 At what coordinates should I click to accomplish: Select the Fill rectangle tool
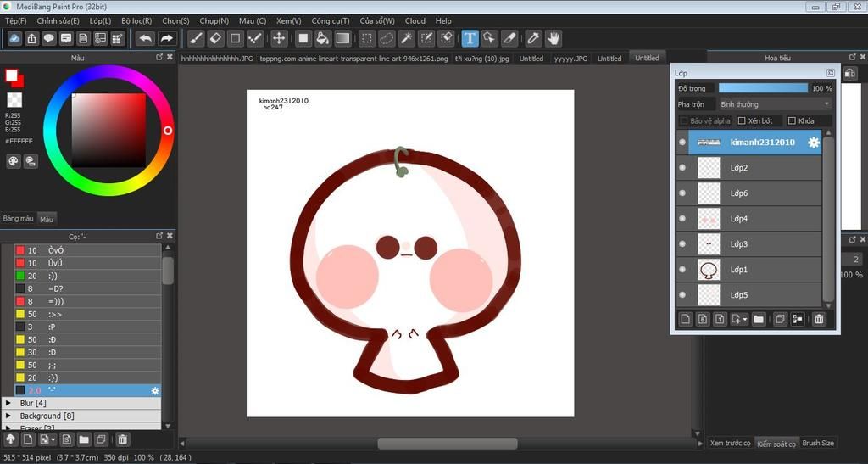coord(303,38)
